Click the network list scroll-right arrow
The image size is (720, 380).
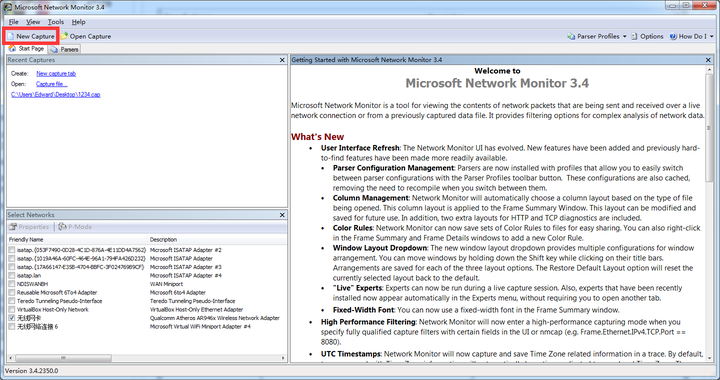(283, 358)
